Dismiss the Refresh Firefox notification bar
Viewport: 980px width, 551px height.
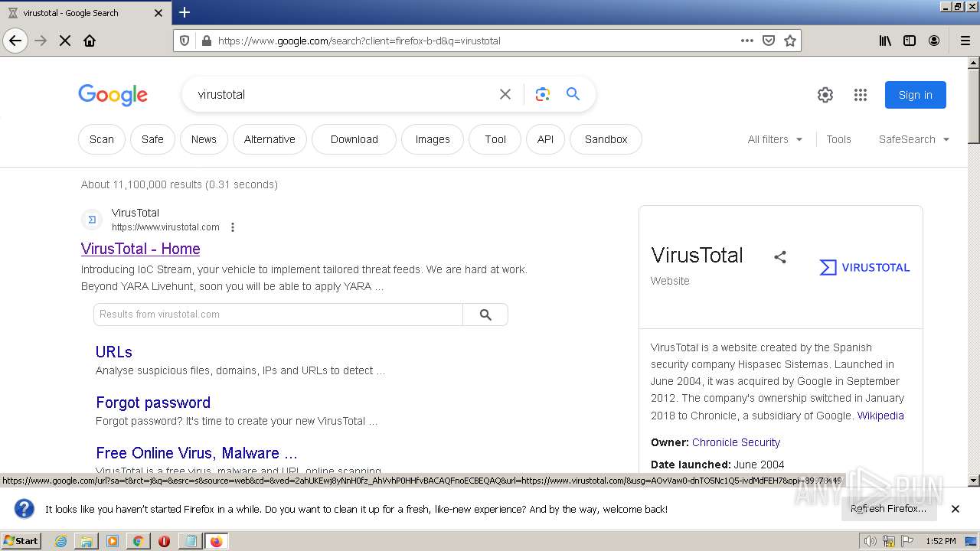(955, 509)
